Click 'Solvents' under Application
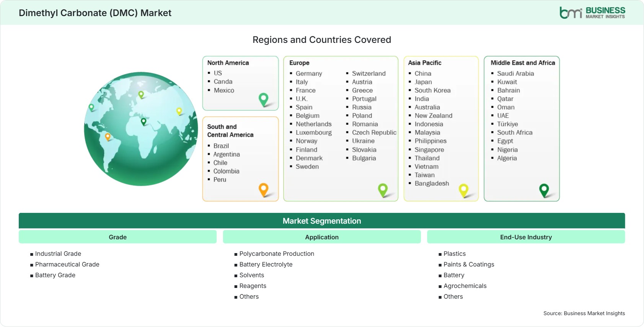 pos(252,275)
